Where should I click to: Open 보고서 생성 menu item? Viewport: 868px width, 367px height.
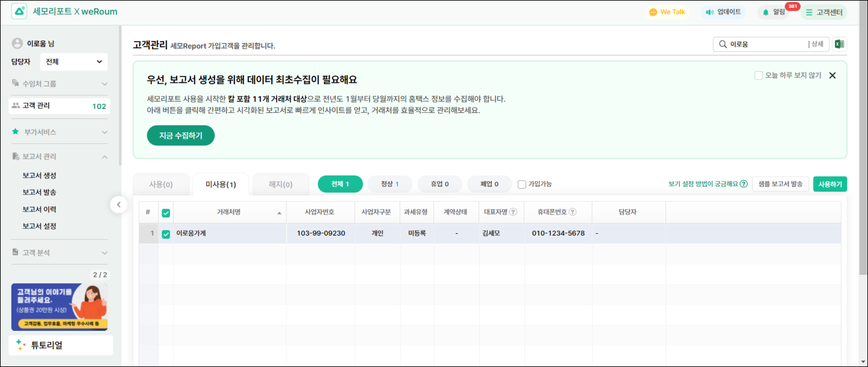pos(39,175)
